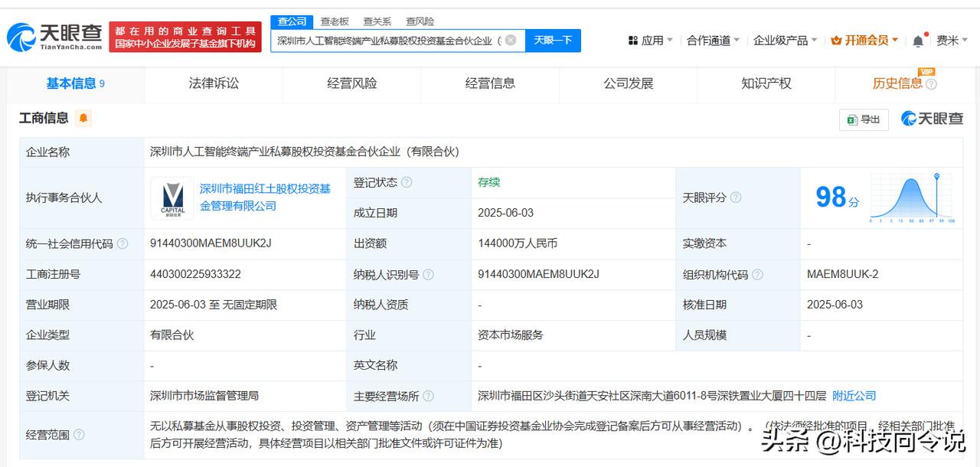Click the orange alert bell beside 工商信息

(83, 118)
